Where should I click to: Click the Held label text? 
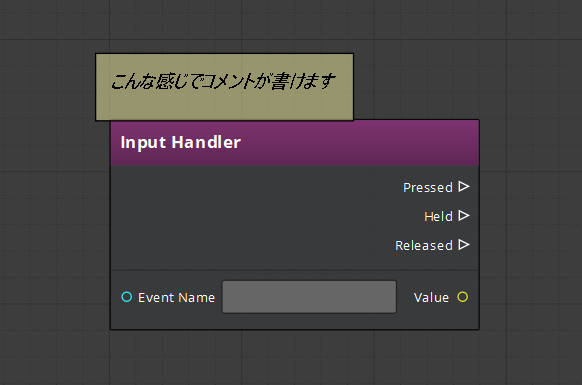pyautogui.click(x=438, y=216)
